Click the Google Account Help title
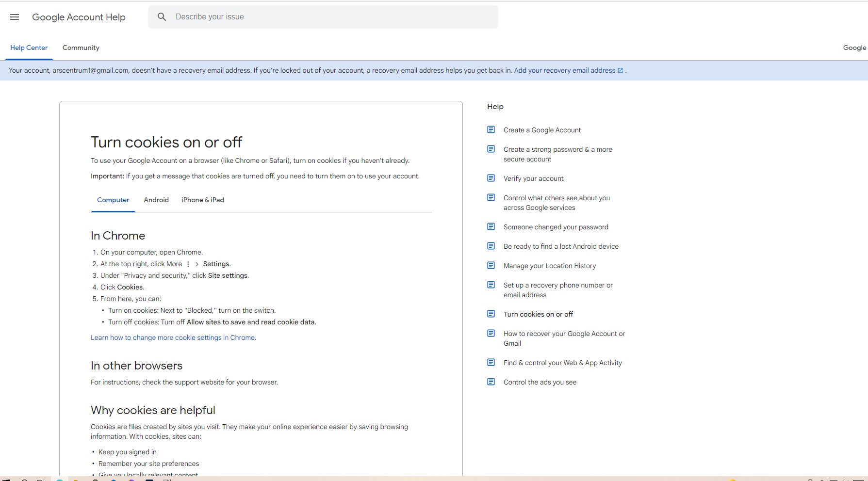This screenshot has height=481, width=868. (x=79, y=17)
